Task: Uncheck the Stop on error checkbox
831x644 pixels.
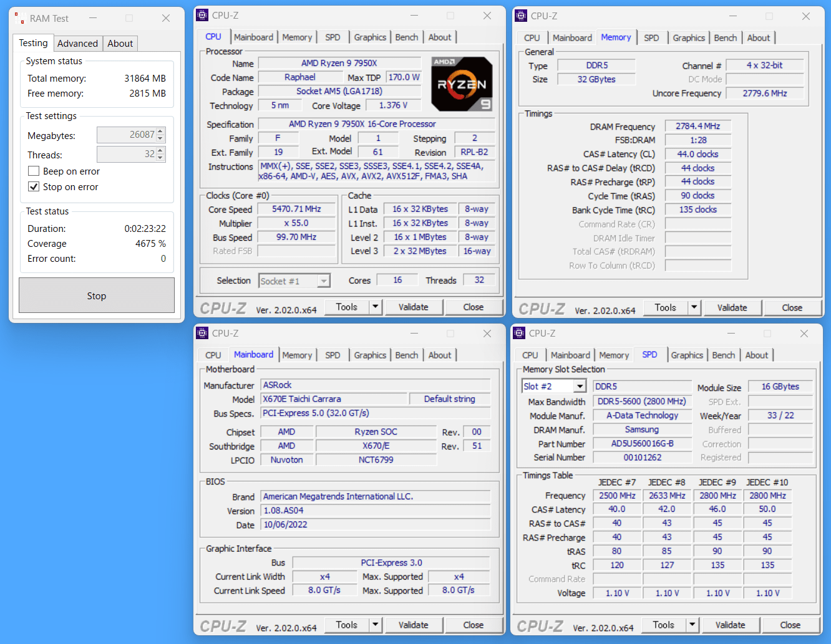Action: point(34,186)
